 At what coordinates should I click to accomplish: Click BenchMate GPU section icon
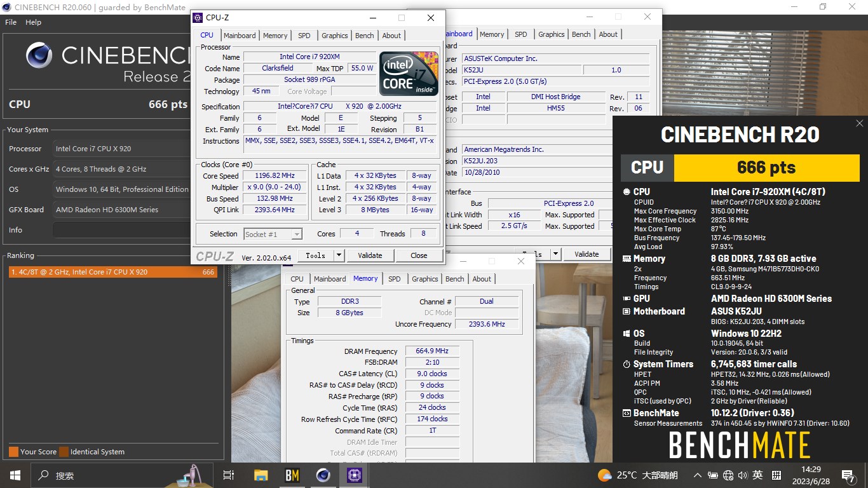pyautogui.click(x=625, y=299)
